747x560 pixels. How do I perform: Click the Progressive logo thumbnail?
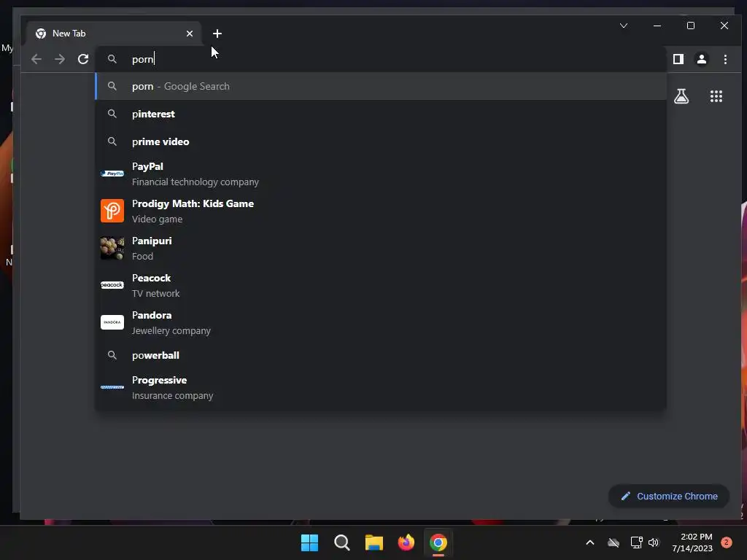pyautogui.click(x=112, y=387)
